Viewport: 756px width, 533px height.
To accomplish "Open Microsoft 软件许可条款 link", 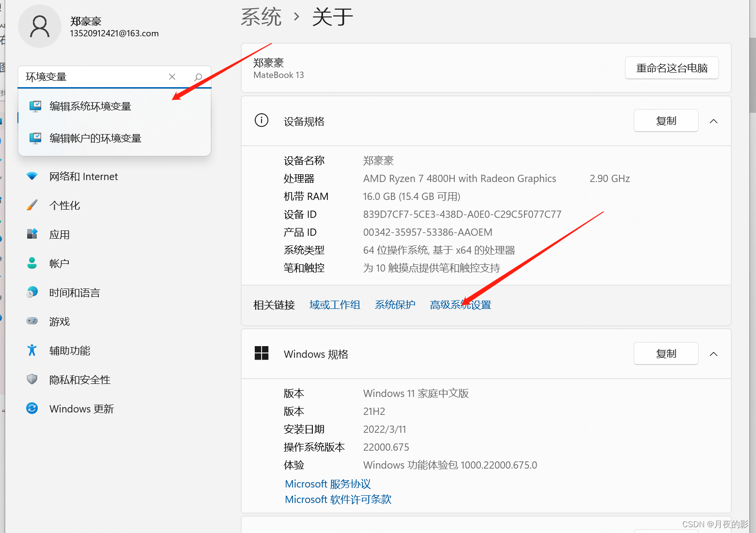I will pyautogui.click(x=338, y=500).
